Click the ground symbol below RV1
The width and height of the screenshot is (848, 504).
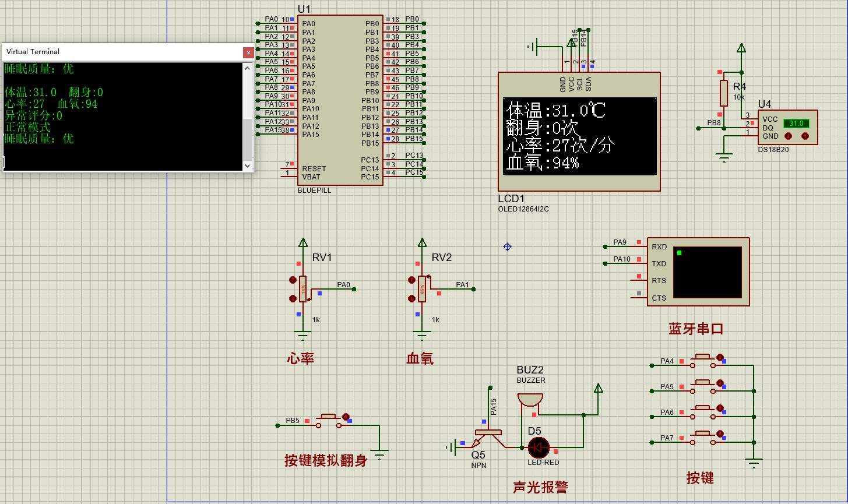[x=302, y=335]
